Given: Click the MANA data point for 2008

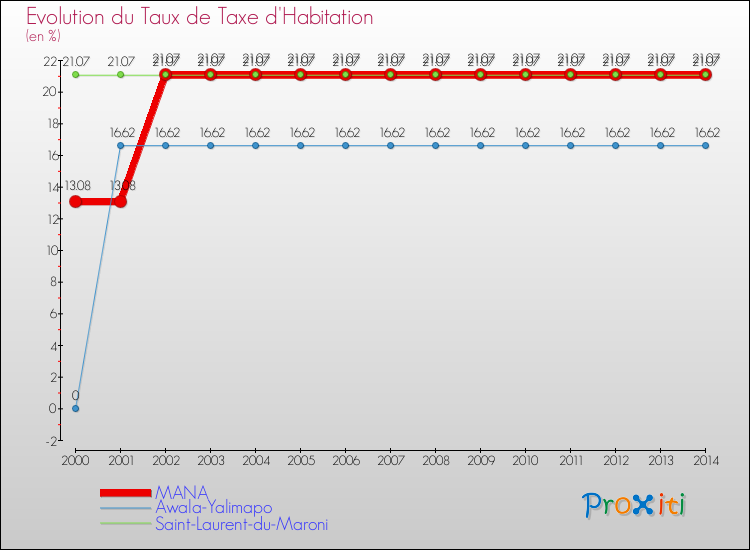Looking at the screenshot, I should point(435,75).
